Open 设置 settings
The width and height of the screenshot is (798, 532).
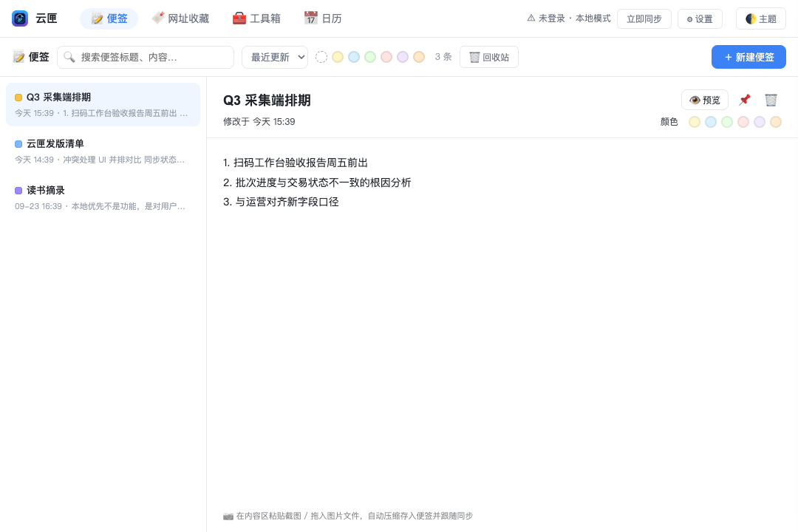click(700, 18)
